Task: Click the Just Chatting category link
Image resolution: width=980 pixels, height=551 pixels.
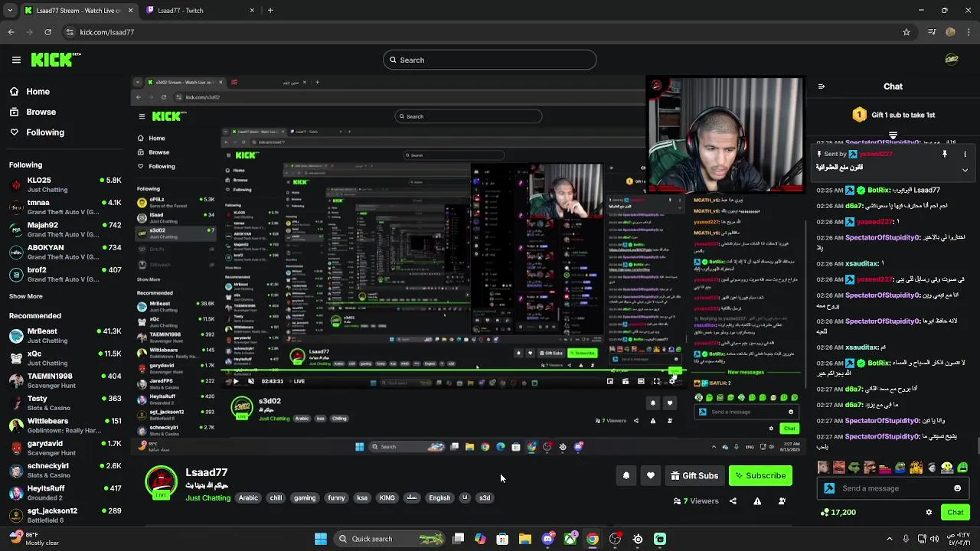Action: (207, 498)
